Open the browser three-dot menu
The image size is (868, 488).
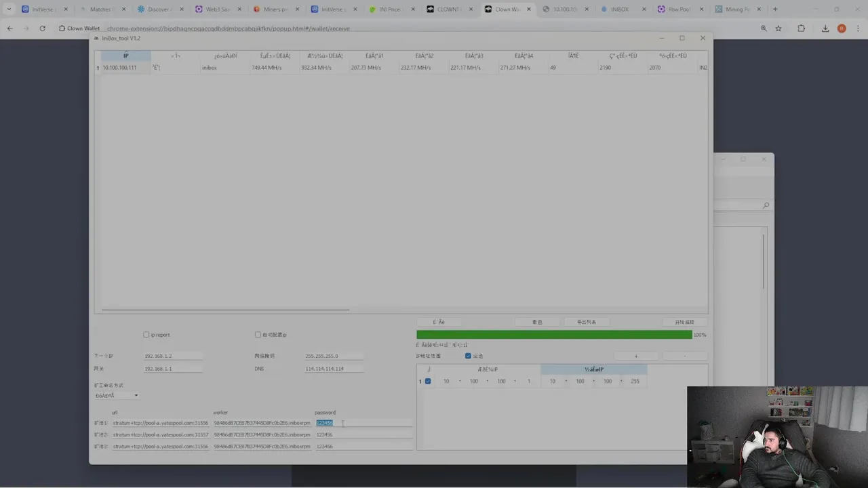[859, 28]
